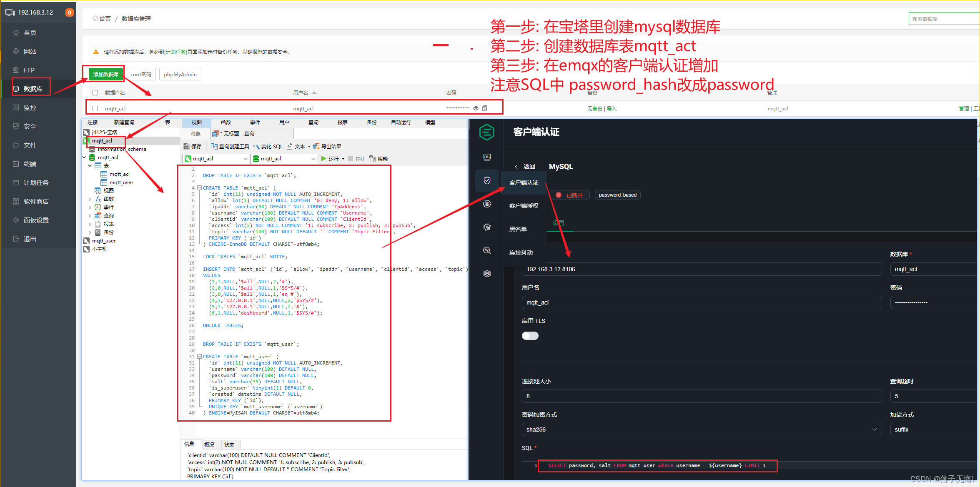Click the copy password icon in mqtt_acl row
The height and width of the screenshot is (487, 980).
pyautogui.click(x=485, y=108)
